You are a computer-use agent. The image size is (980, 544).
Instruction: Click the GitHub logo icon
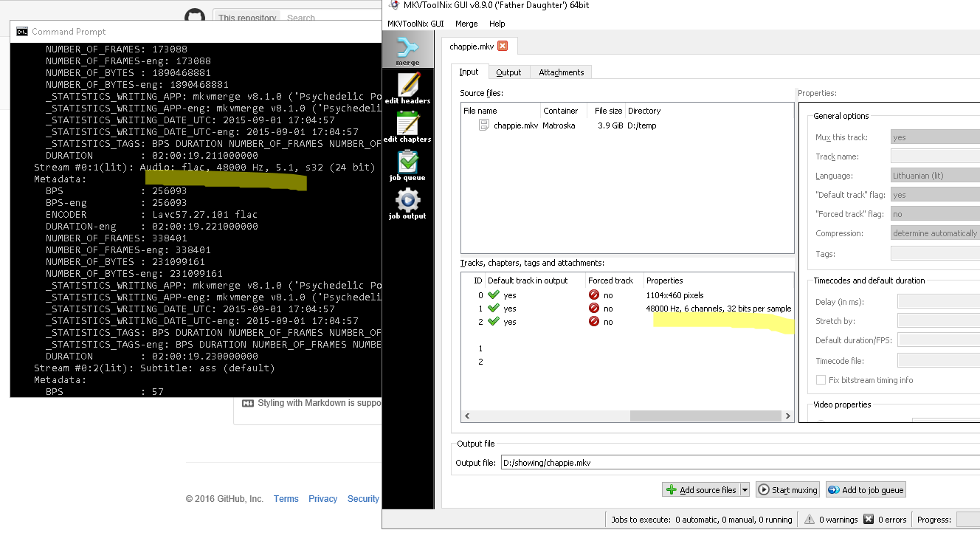click(x=194, y=18)
